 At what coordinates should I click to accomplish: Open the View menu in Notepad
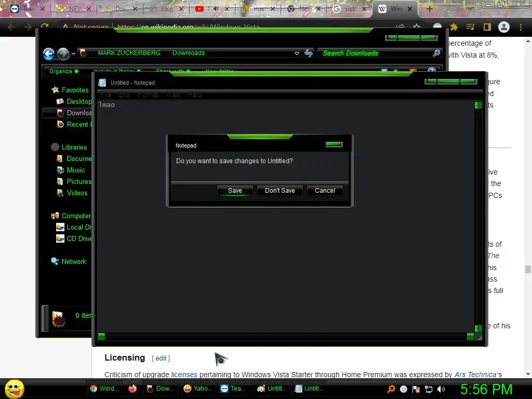174,95
